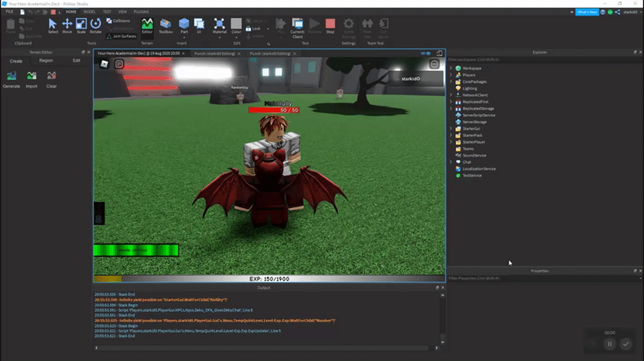Switch to the VIEW ribbon tab

(122, 12)
